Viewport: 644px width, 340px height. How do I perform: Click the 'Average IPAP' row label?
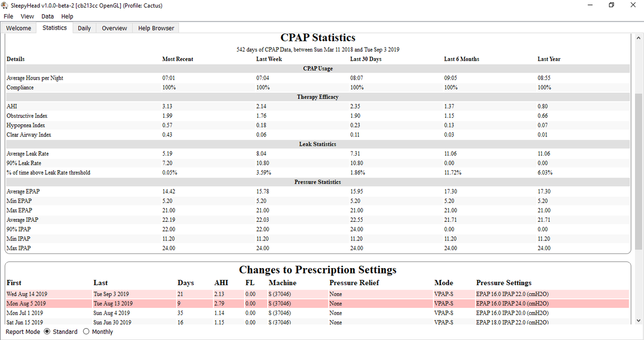22,220
